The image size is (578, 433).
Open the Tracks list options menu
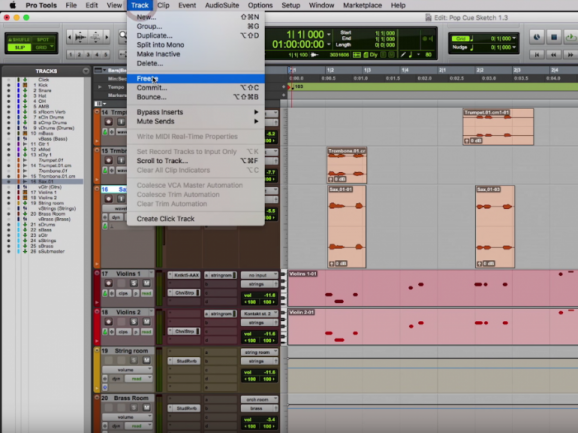(x=86, y=71)
